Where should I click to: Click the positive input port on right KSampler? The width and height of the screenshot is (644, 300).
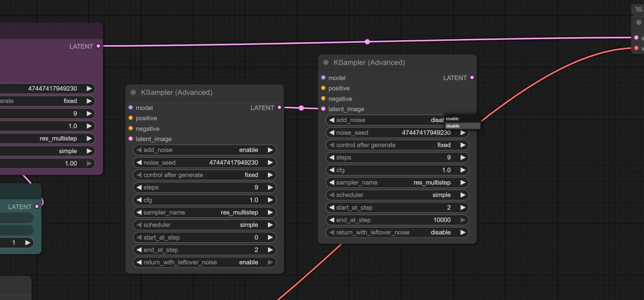tap(323, 88)
